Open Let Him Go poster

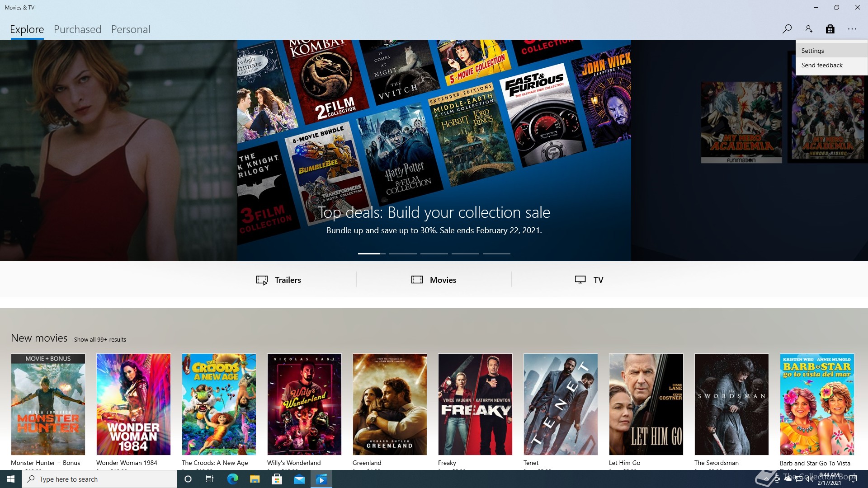(x=646, y=404)
